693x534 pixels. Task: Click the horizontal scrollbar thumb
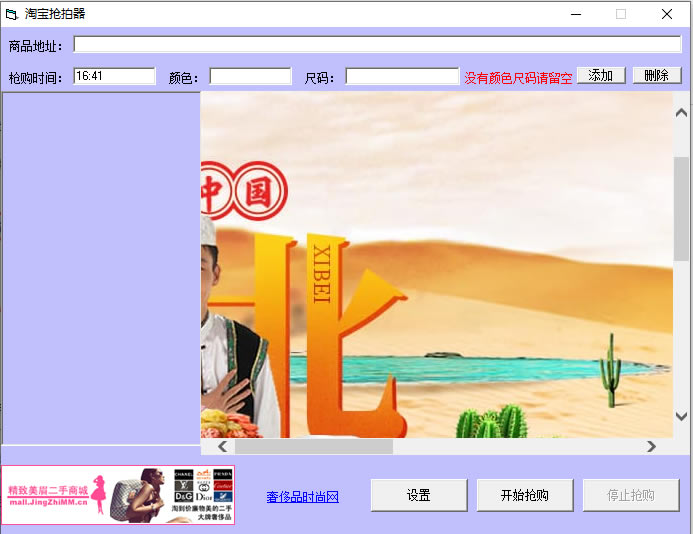pyautogui.click(x=313, y=447)
